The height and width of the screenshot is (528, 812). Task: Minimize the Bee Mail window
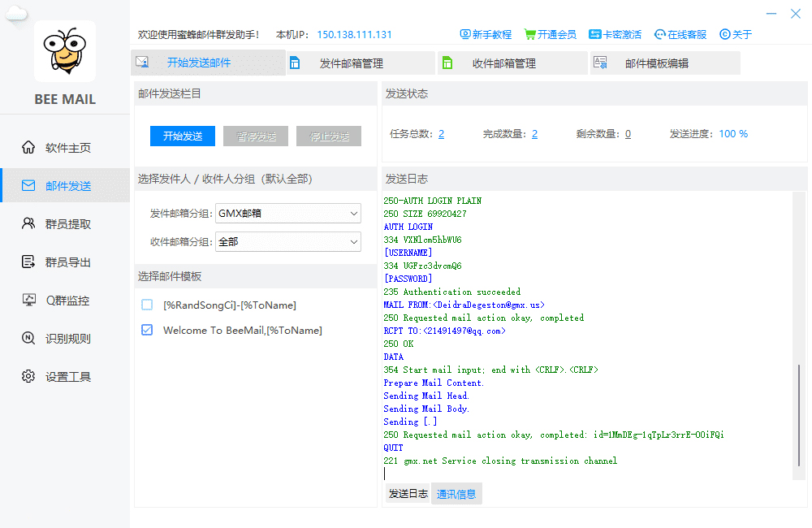(771, 14)
